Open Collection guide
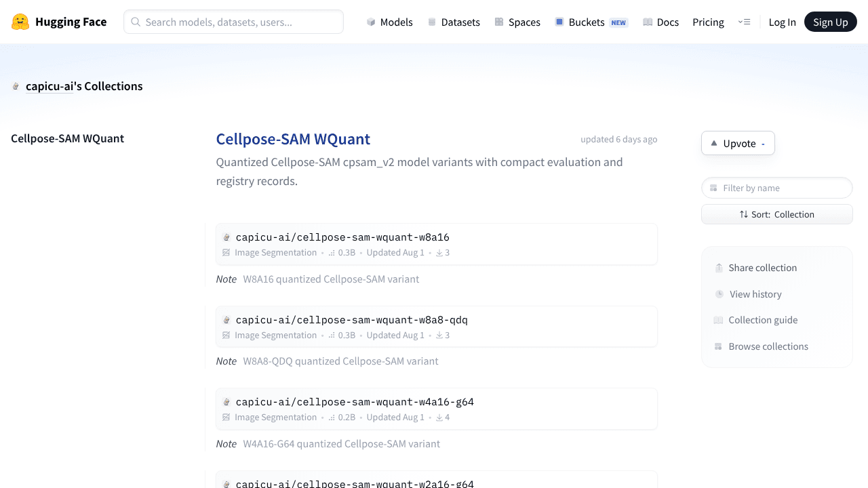This screenshot has height=488, width=868. coord(755,320)
